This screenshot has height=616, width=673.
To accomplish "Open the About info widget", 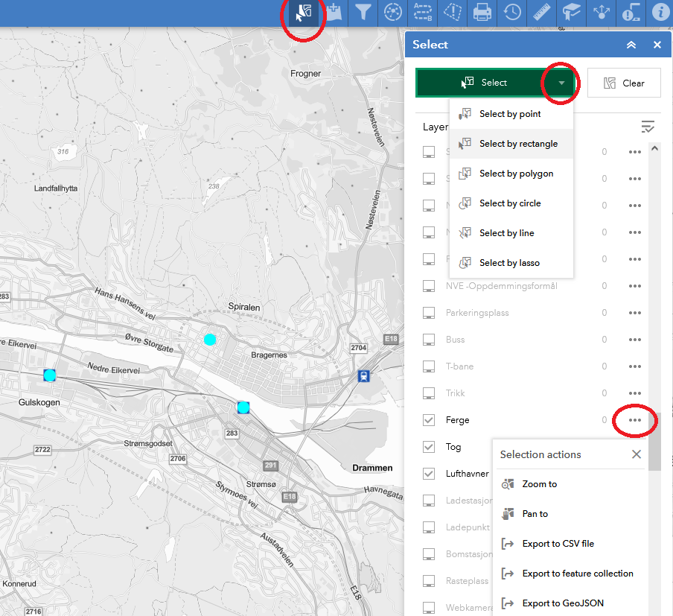I will pyautogui.click(x=660, y=13).
